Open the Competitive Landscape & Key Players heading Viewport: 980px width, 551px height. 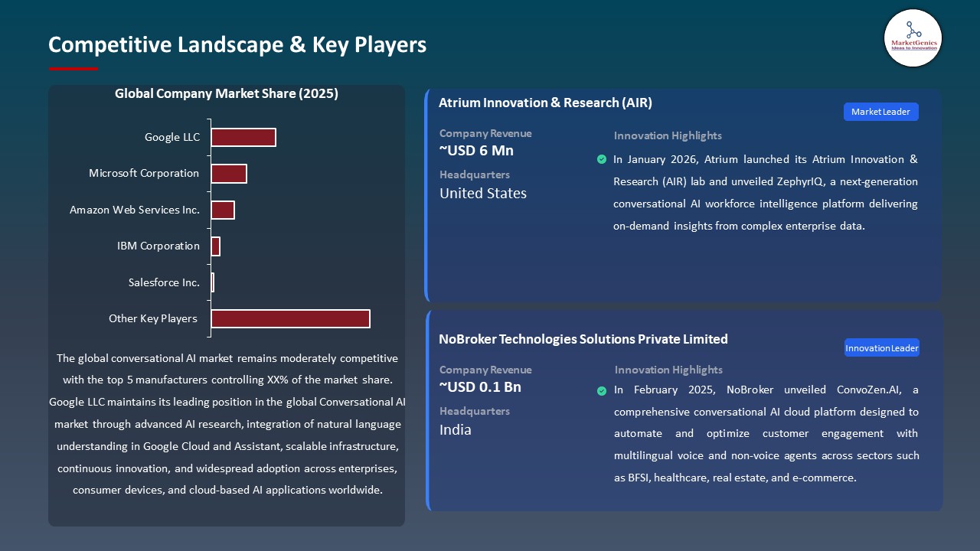237,44
